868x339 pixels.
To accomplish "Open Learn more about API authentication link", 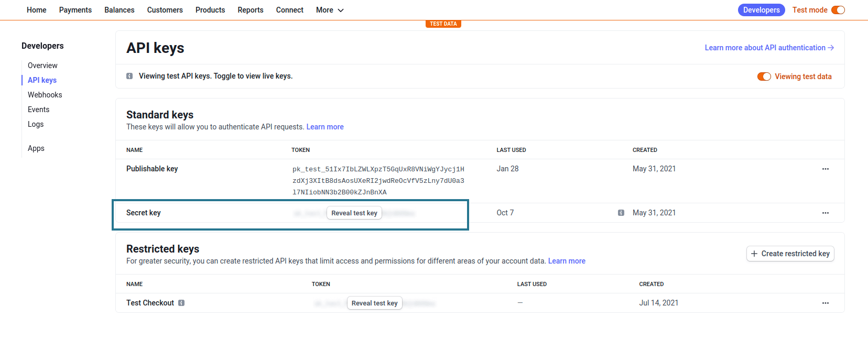I will point(769,48).
